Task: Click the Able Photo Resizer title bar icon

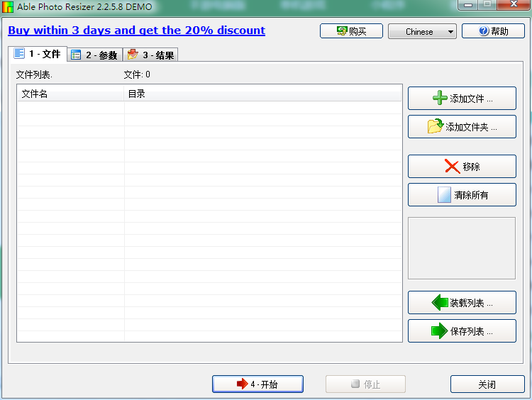Action: [x=8, y=7]
